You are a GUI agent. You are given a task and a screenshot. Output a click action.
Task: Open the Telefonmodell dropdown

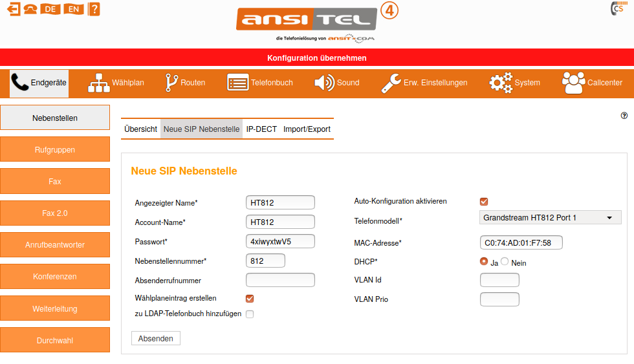pos(551,218)
